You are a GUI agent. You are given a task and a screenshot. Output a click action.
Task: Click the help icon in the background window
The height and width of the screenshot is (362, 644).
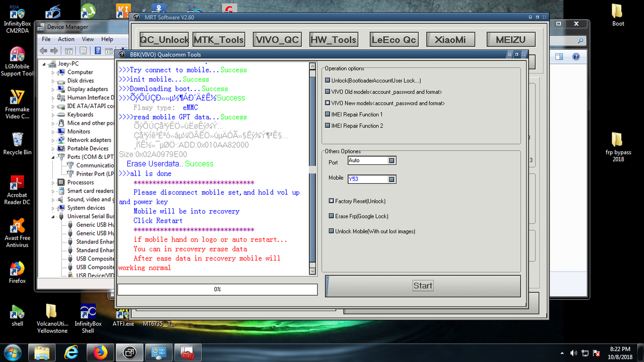coord(576,57)
